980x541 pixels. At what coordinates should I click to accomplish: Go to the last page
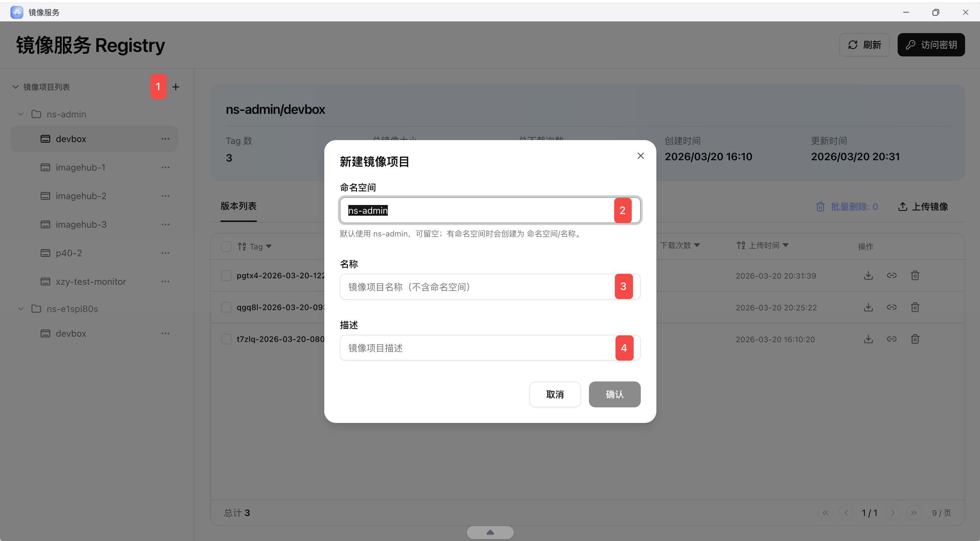(x=914, y=513)
